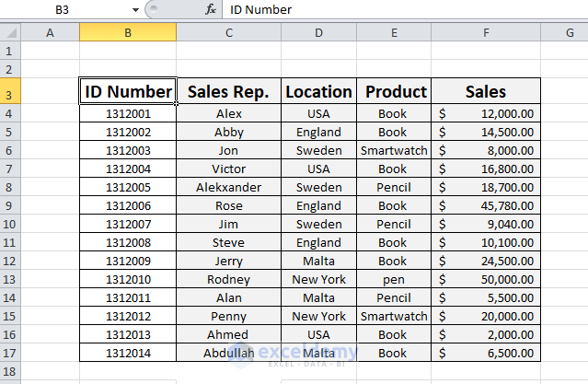This screenshot has height=384, width=588.
Task: Select row 10 header
Action: (10, 224)
